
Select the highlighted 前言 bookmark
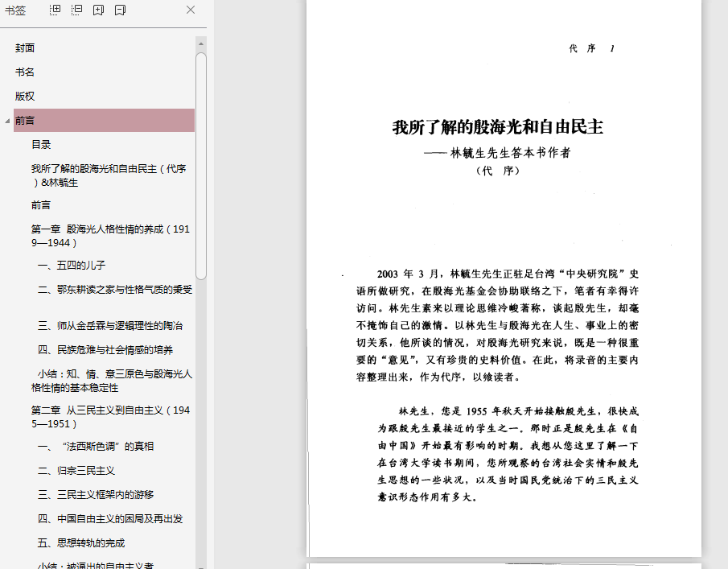104,120
